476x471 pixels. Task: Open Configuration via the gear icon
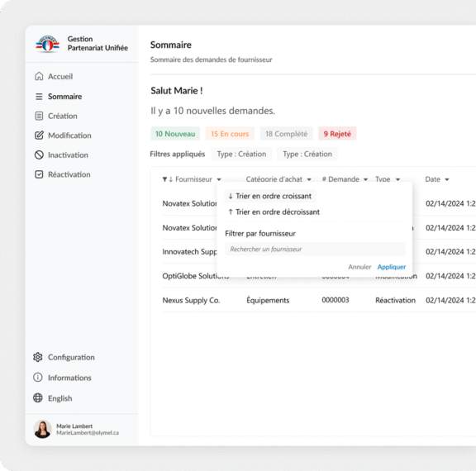pos(38,357)
